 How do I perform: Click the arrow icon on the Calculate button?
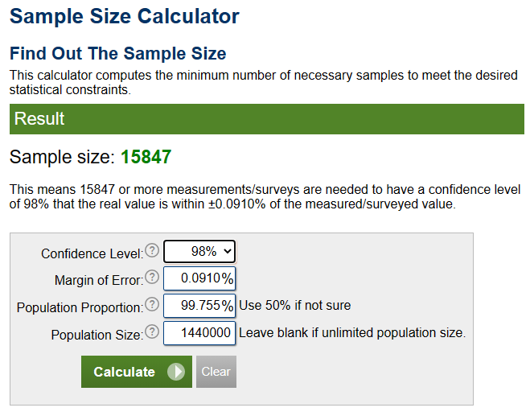(x=177, y=372)
